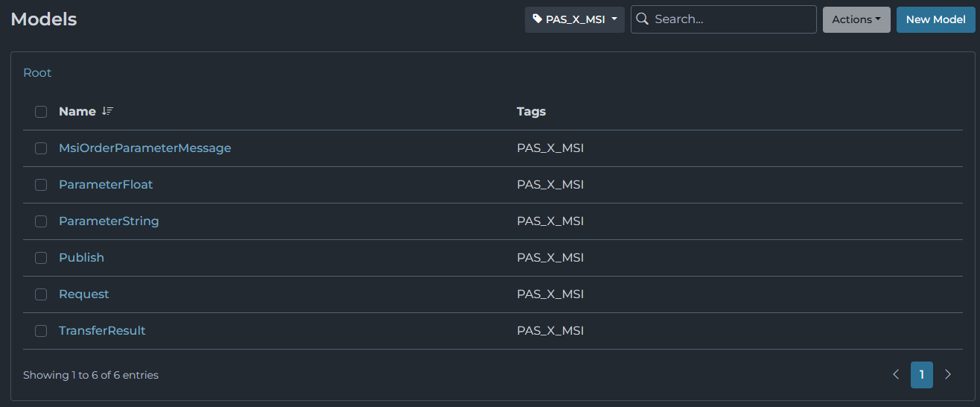Toggle the select-all checkbox in header

point(41,112)
